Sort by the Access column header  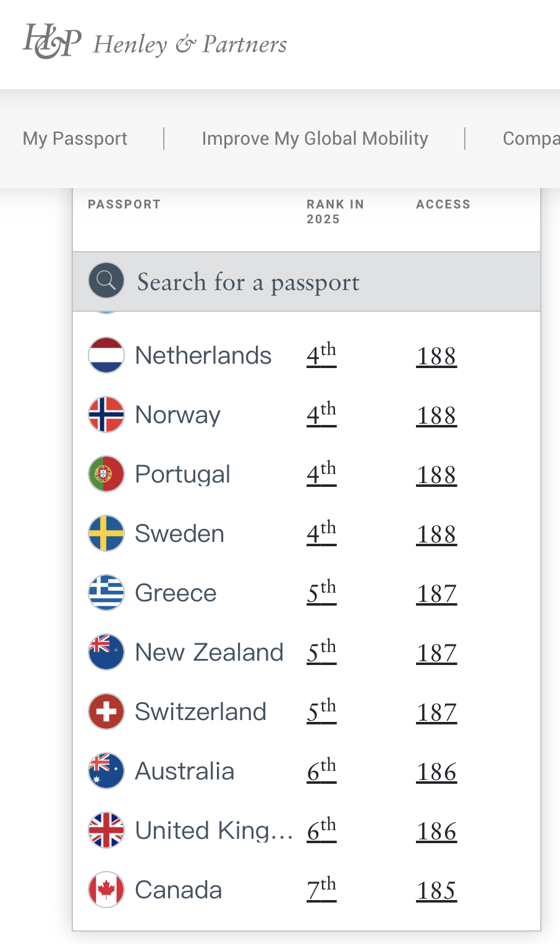pos(443,204)
